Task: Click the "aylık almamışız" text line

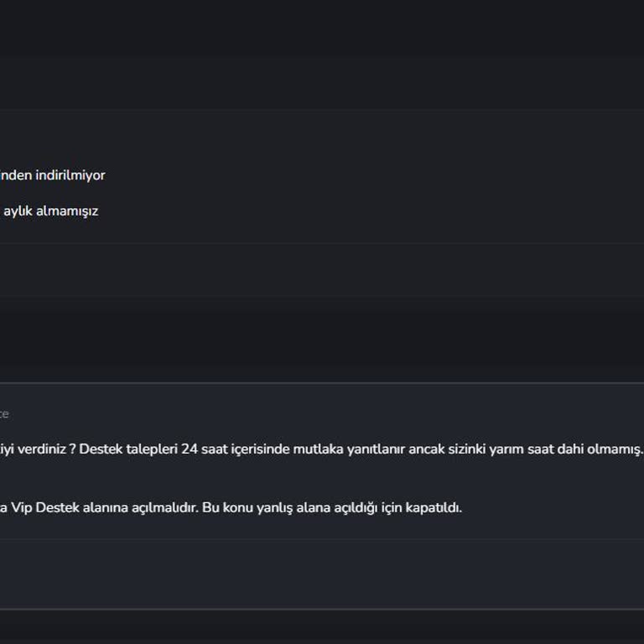Action: click(50, 210)
